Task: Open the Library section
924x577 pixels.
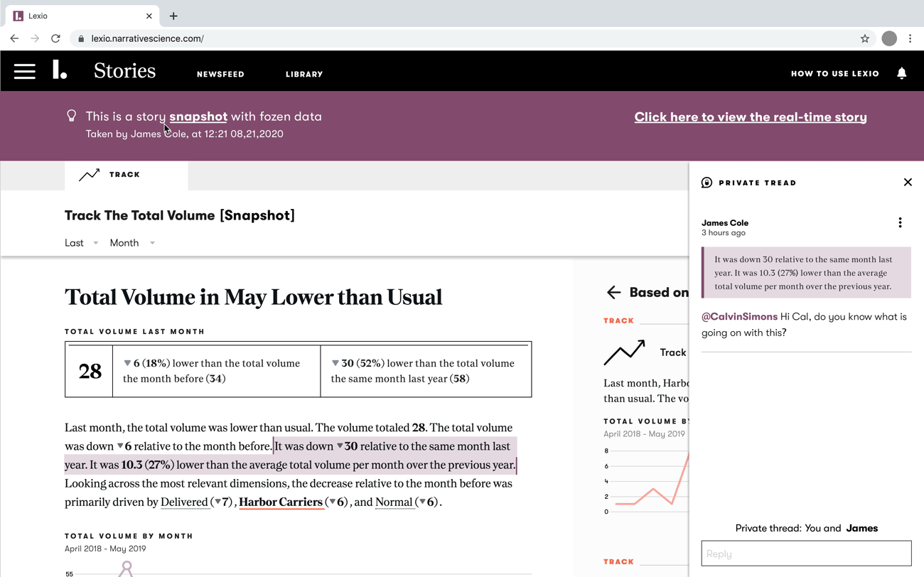Action: 304,74
